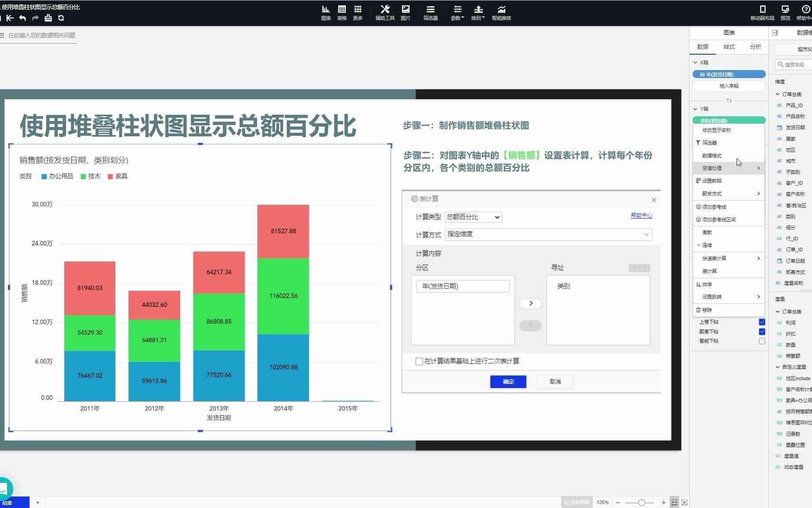Viewport: 812px width, 508px height.
Task: Open the 辅助工具 auxiliary tools icon
Action: [x=385, y=12]
